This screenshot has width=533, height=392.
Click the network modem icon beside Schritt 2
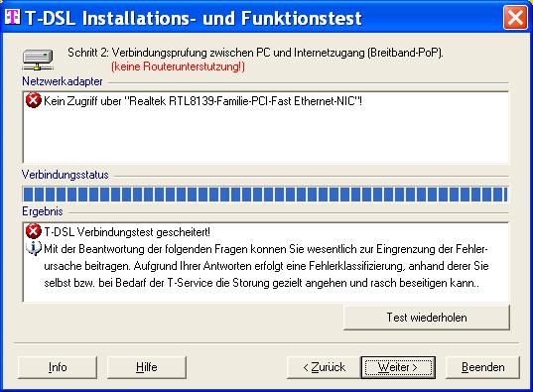click(38, 61)
